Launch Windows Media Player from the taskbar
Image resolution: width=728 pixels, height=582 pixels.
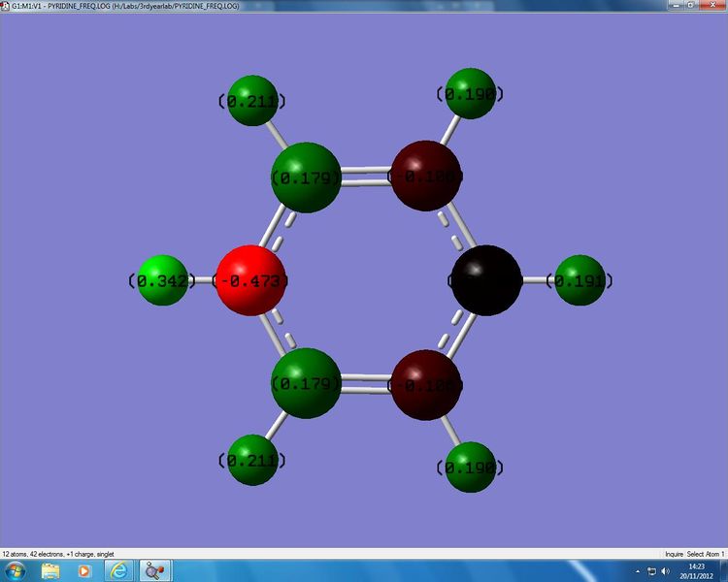coord(84,571)
